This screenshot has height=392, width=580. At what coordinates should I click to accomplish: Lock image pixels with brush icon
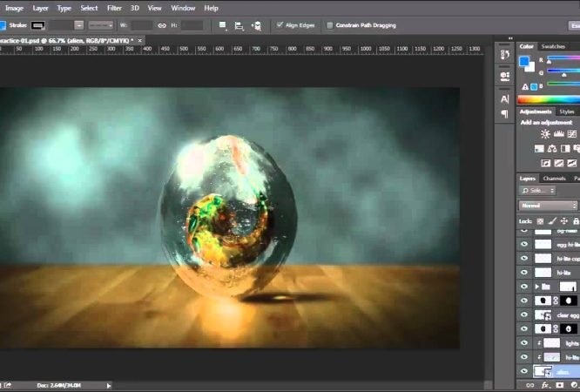[552, 221]
